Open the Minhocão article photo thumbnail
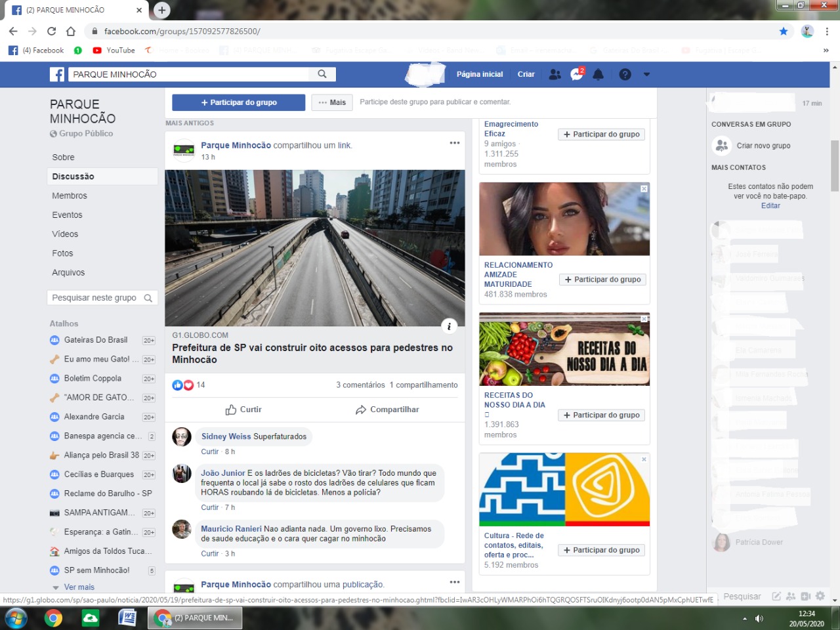The width and height of the screenshot is (840, 630). point(315,248)
